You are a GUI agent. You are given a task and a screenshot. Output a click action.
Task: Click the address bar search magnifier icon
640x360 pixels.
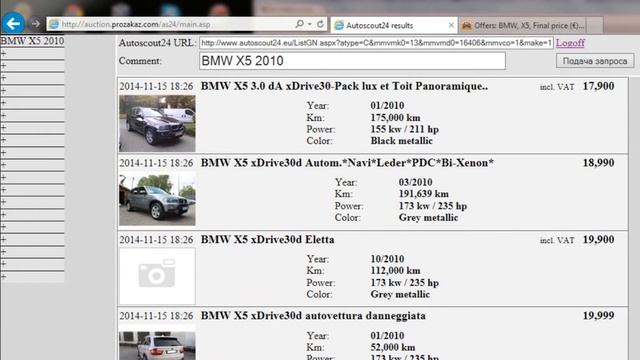(299, 24)
